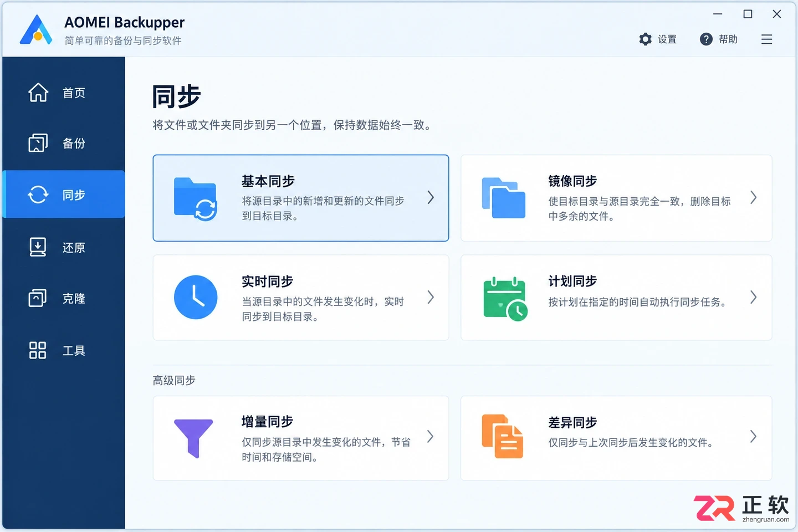Open 设置 text button
Image resolution: width=798 pixels, height=532 pixels.
pyautogui.click(x=667, y=39)
